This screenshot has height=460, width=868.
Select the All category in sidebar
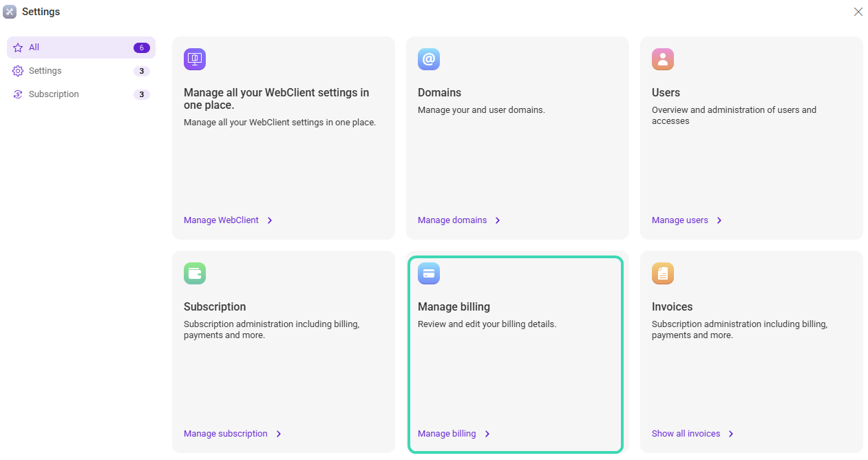click(34, 48)
